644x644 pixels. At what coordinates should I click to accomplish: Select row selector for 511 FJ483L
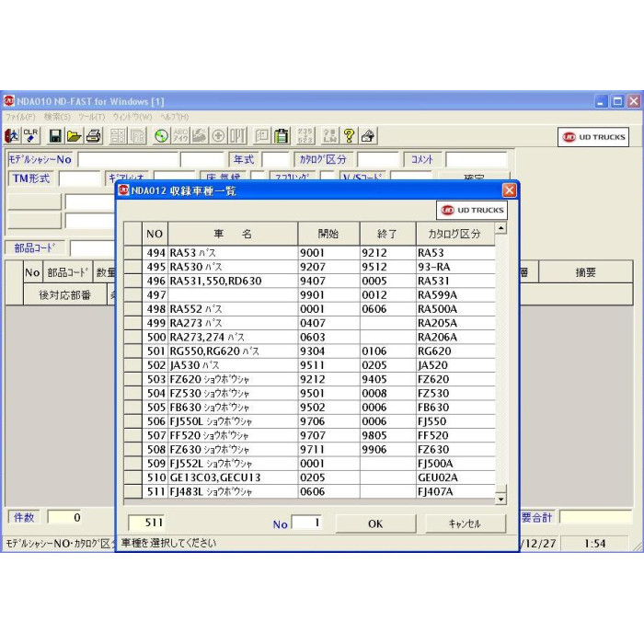(x=133, y=491)
